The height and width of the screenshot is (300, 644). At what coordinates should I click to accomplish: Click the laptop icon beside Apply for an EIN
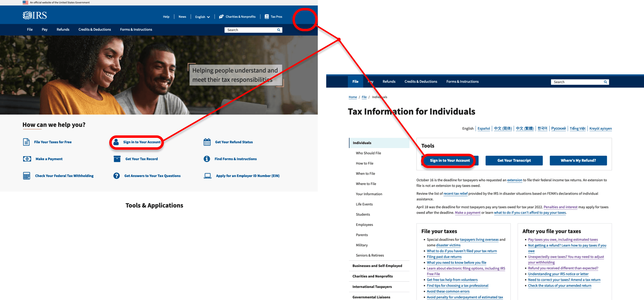tap(208, 176)
